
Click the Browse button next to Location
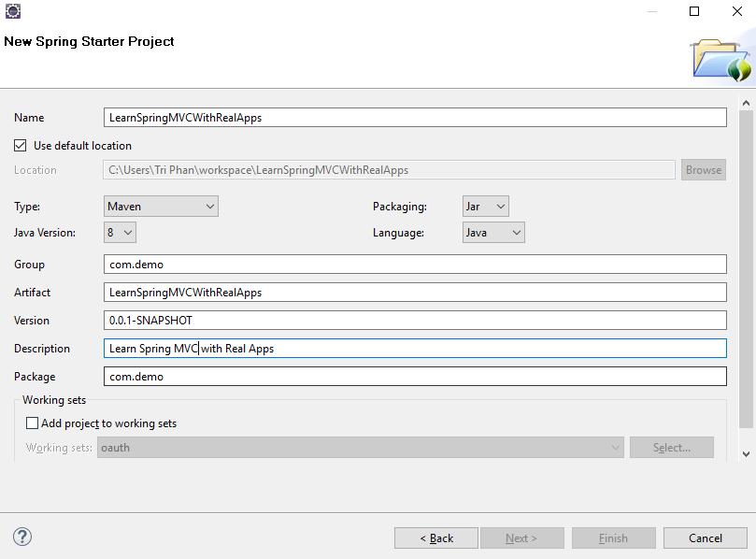coord(703,169)
